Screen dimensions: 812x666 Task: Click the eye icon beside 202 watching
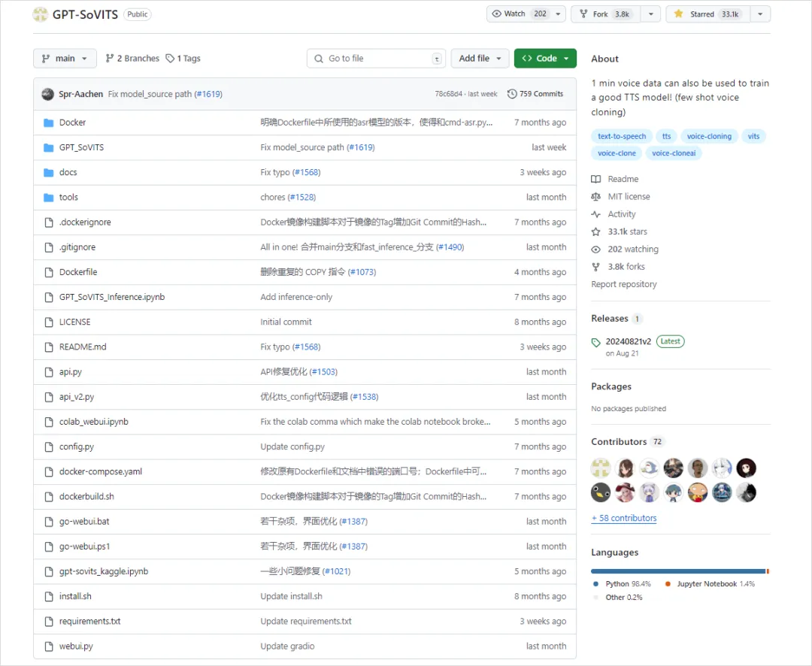(596, 250)
